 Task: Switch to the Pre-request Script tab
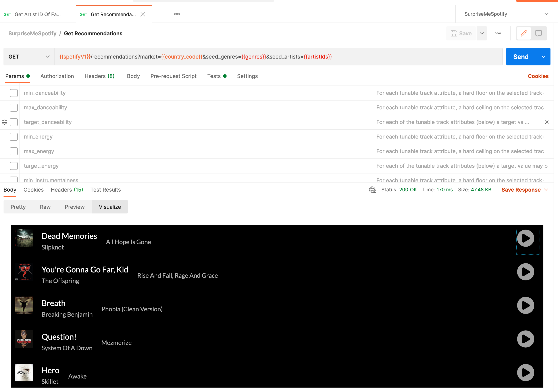coord(173,76)
